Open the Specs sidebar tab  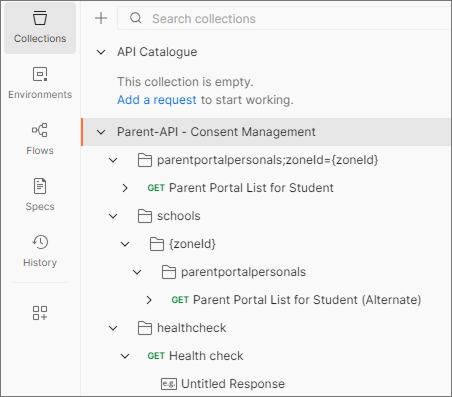[x=40, y=195]
